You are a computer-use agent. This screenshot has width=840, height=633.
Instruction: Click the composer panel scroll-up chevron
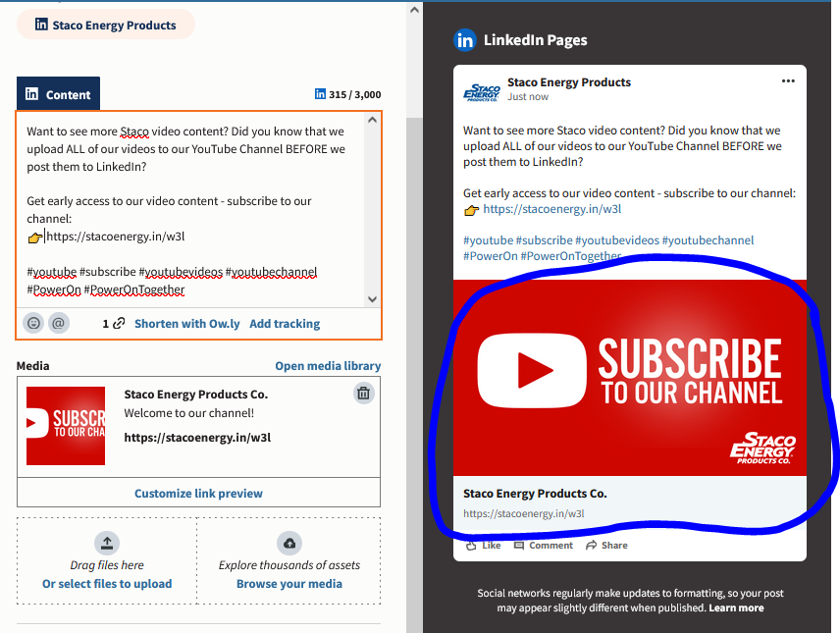[414, 10]
